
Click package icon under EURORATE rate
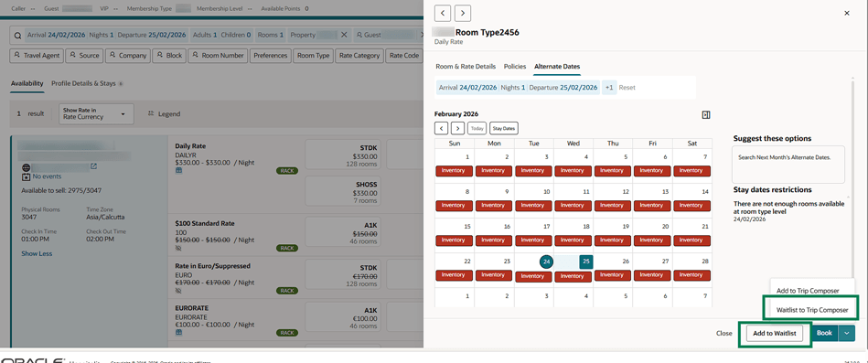(178, 332)
